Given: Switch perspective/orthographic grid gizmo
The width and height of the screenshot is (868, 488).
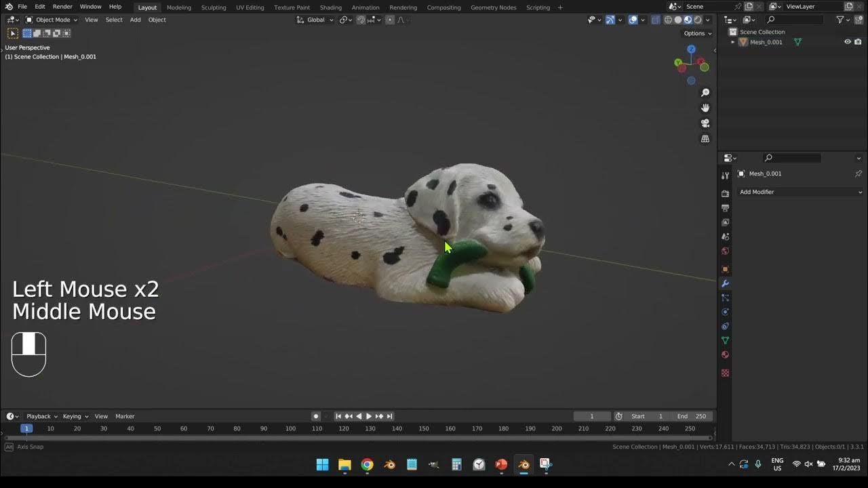Looking at the screenshot, I should click(x=705, y=139).
